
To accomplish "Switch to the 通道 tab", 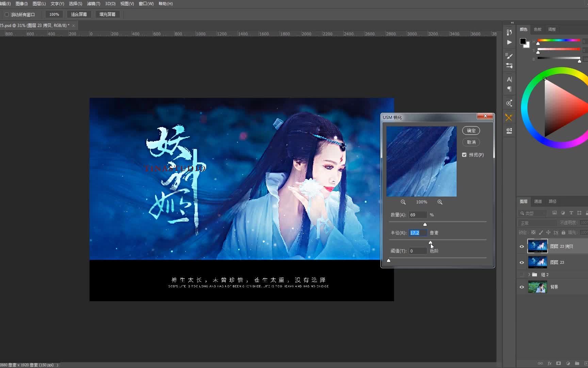I will click(538, 201).
